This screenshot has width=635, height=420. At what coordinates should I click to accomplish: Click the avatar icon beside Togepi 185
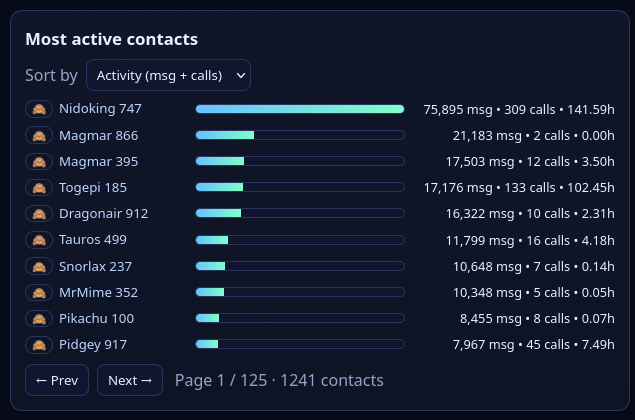coord(39,187)
